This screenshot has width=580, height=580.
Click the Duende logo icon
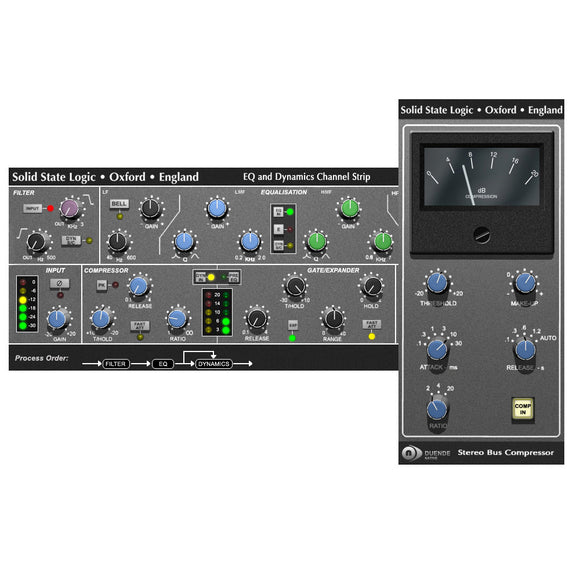click(411, 453)
